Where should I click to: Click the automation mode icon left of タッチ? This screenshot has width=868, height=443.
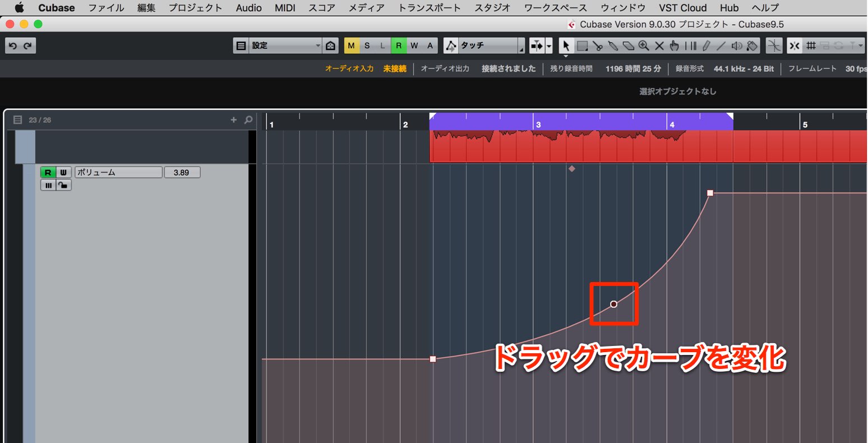[x=451, y=46]
